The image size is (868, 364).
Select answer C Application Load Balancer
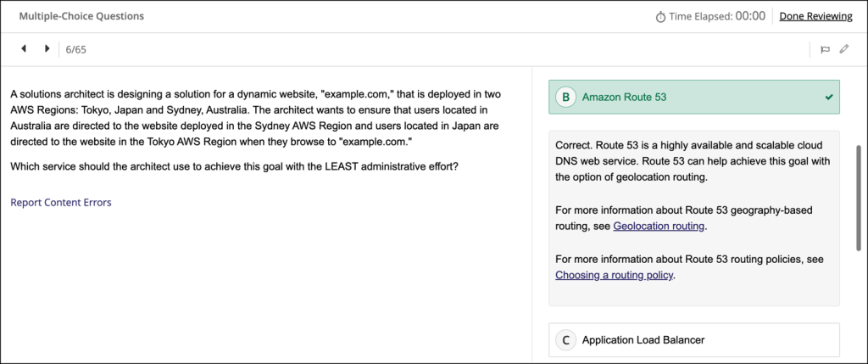tap(694, 339)
